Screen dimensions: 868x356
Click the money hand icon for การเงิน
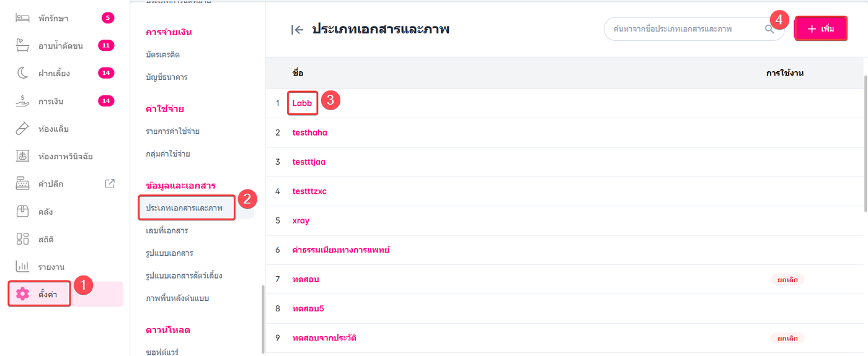[x=23, y=101]
